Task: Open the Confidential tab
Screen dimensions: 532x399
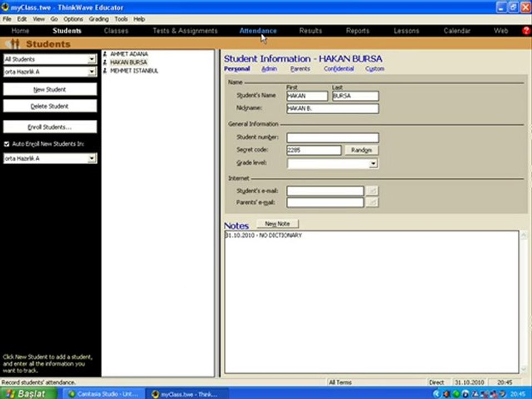Action: (339, 69)
